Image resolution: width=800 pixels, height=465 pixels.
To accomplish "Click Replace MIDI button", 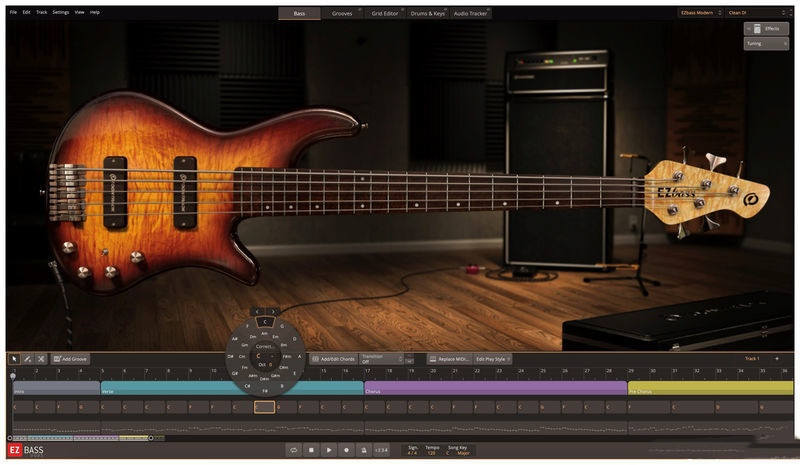I will pos(449,359).
